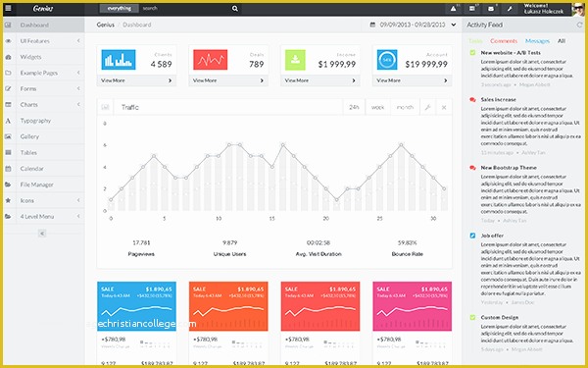The width and height of the screenshot is (588, 368).
Task: Toggle the Job offer checkbox
Action: (472, 236)
